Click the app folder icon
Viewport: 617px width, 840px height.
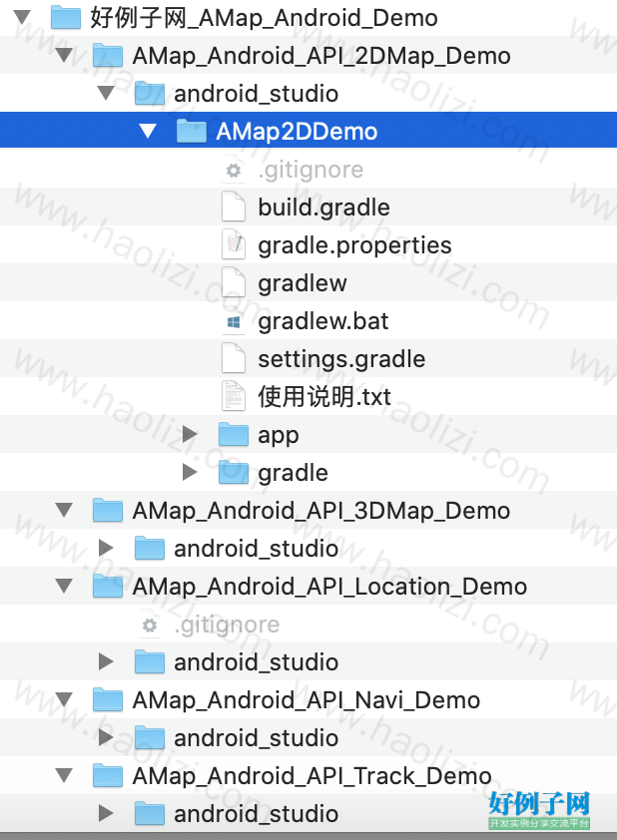coord(234,434)
